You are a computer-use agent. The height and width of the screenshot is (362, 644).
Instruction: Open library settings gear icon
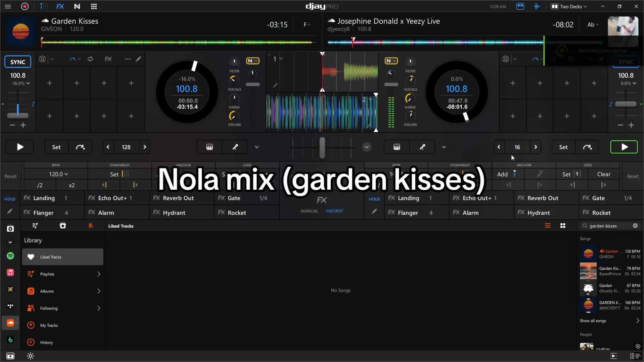coord(31,356)
